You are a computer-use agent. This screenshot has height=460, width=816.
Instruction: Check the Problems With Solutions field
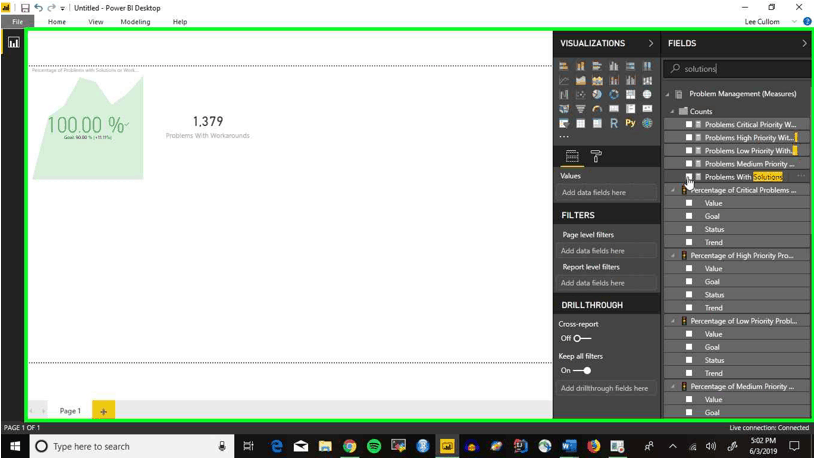pos(689,176)
